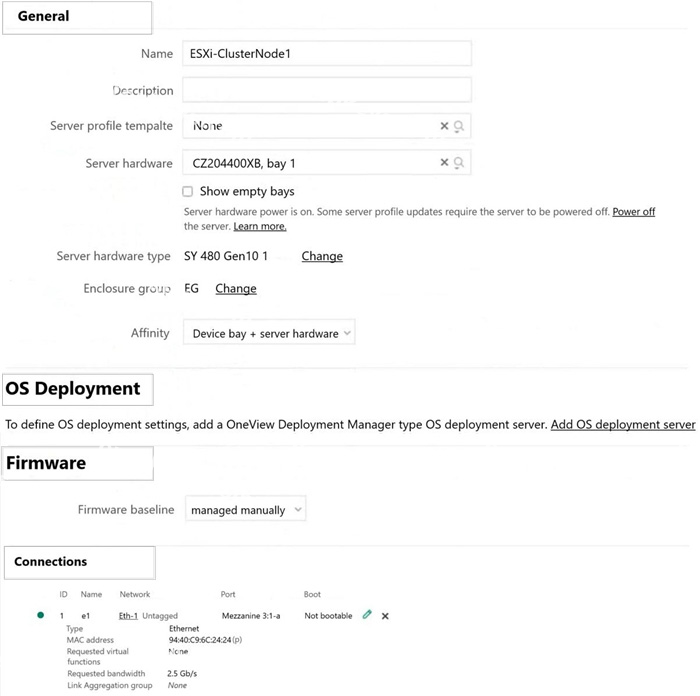Click the Power off link
700x696 pixels.
(x=633, y=212)
